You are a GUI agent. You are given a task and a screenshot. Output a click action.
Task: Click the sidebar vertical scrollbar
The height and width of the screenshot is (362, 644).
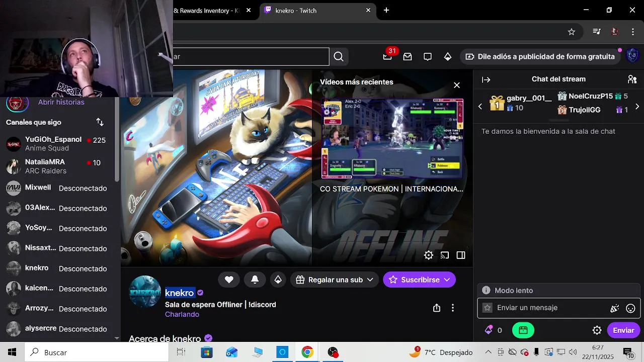pos(117,138)
